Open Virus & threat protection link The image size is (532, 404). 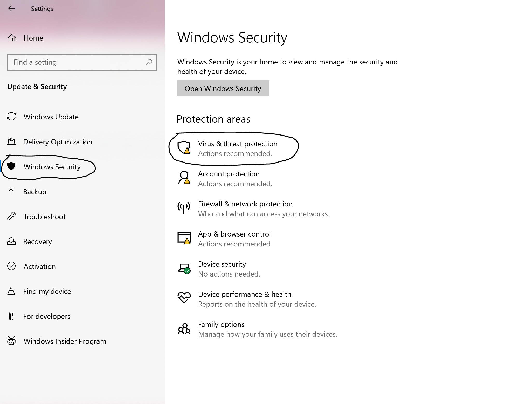[x=238, y=144]
